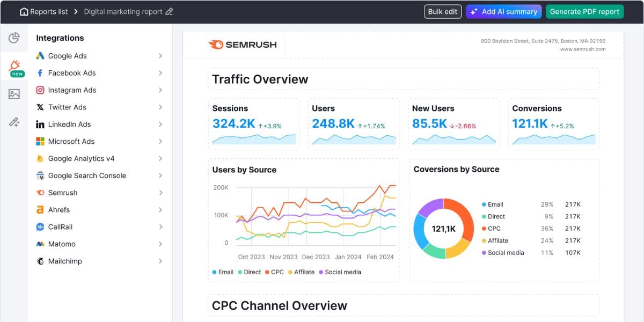
Task: Select the Twitter Ads label
Action: click(67, 107)
